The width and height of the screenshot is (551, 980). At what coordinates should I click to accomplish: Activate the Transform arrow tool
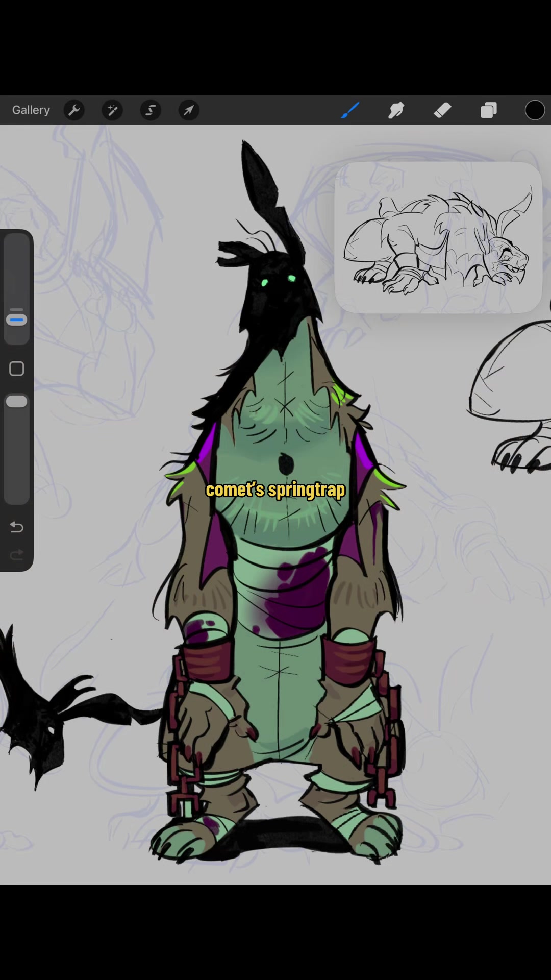[189, 110]
